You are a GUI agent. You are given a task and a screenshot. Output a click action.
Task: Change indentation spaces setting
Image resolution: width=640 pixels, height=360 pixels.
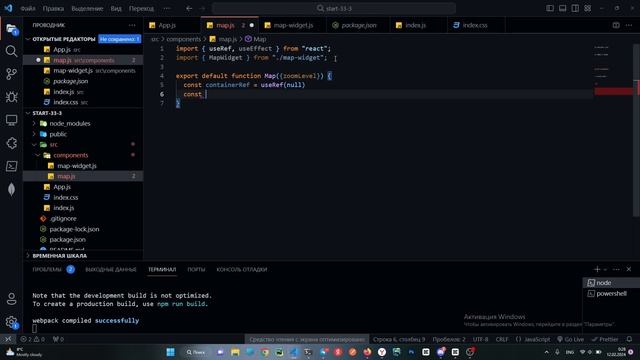coord(449,339)
